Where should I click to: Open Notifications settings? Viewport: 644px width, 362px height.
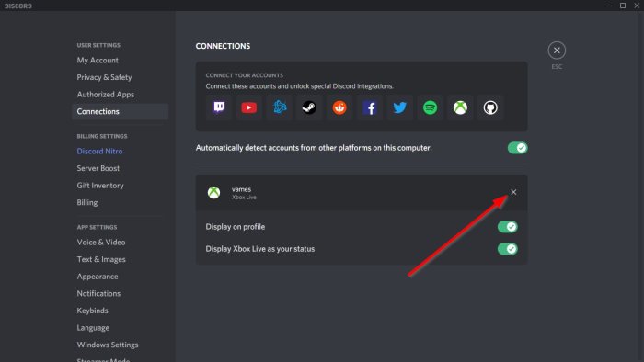120,293
